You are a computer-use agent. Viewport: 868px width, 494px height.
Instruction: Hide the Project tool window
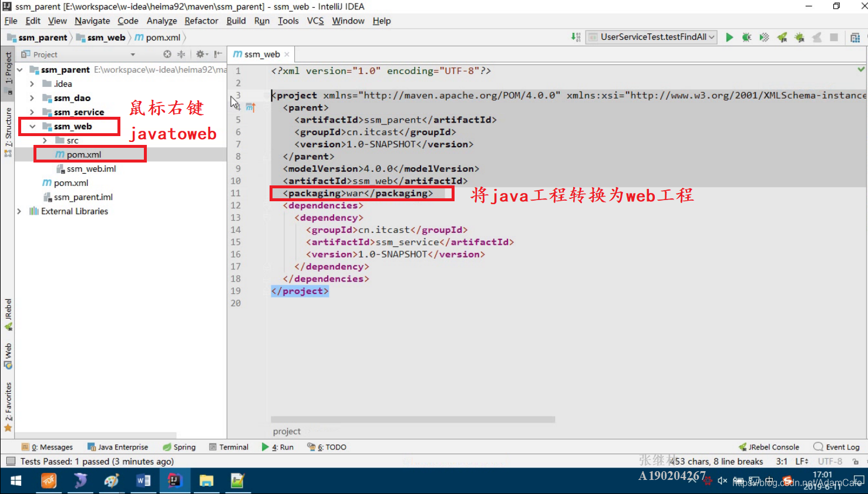coord(218,54)
